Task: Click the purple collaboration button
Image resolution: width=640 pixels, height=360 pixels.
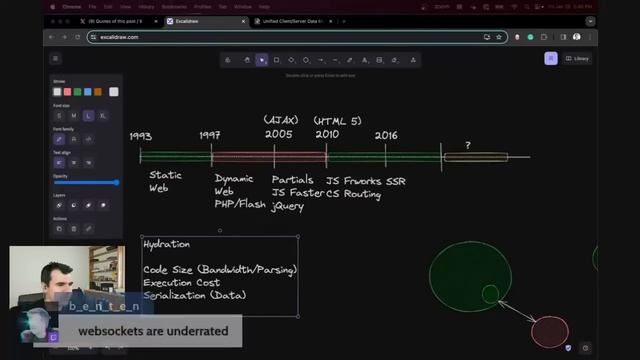Action: tap(551, 58)
